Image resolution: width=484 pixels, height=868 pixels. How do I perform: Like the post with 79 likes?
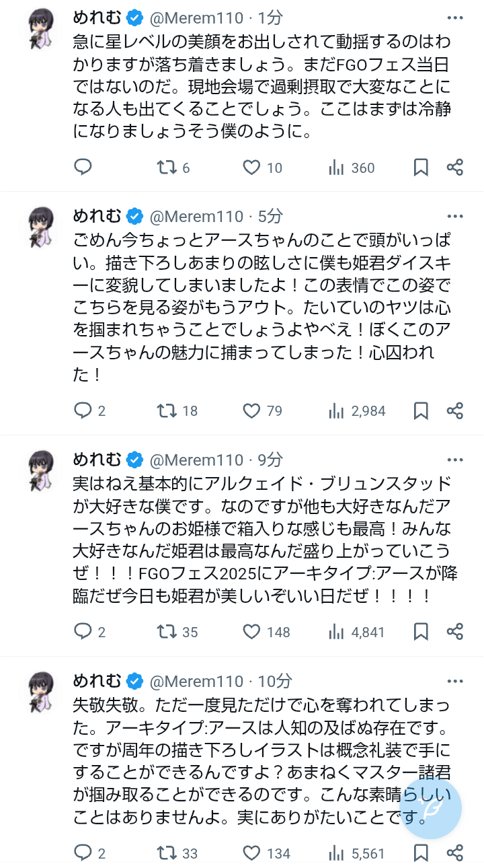251,410
